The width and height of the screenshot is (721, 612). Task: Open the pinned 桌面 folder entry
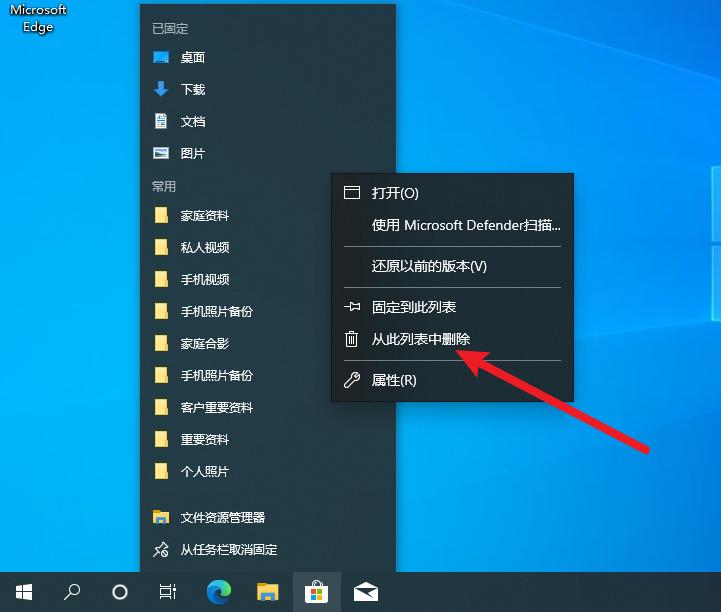click(x=192, y=57)
